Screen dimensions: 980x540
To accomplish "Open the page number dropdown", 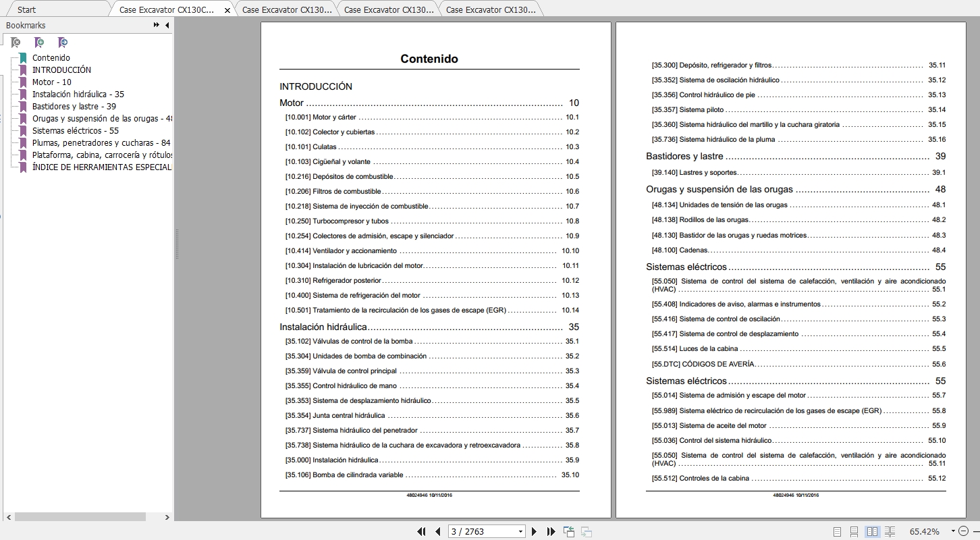I will (520, 532).
